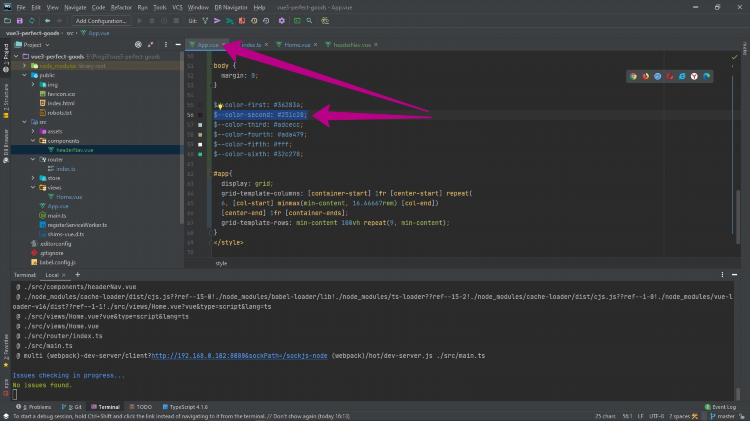750x421 pixels.
Task: Open the VCS menu
Action: 177,8
